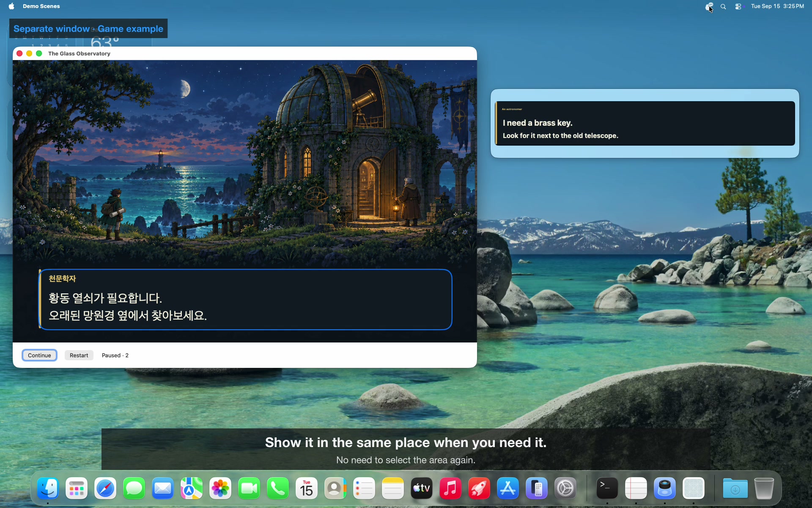The image size is (812, 508).
Task: Click the Restart button
Action: [79, 355]
